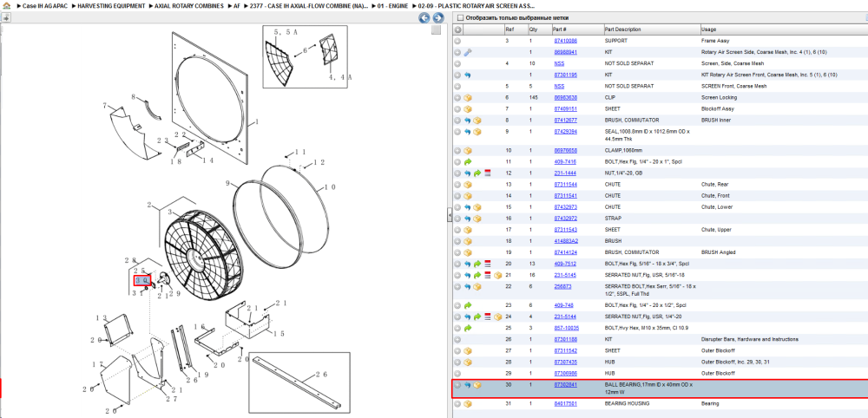
Task: Click the green arrow on BOLT 409-7416 row
Action: tap(468, 162)
